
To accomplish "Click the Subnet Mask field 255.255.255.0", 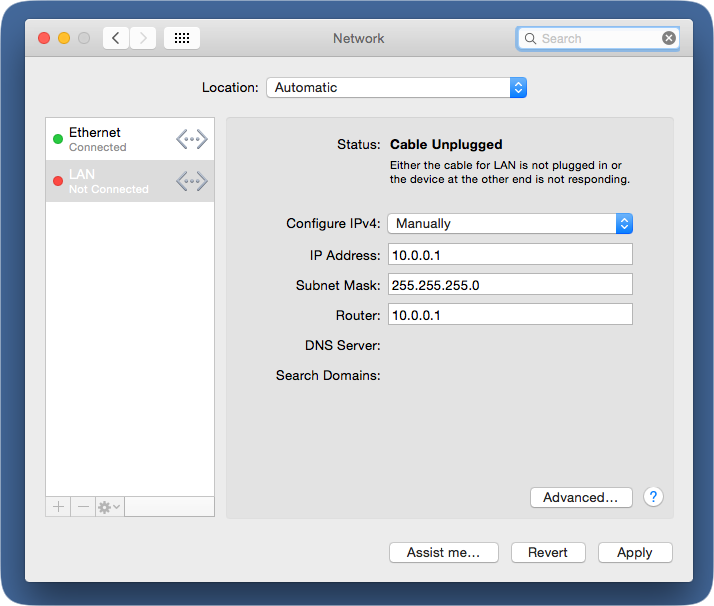I will (510, 284).
